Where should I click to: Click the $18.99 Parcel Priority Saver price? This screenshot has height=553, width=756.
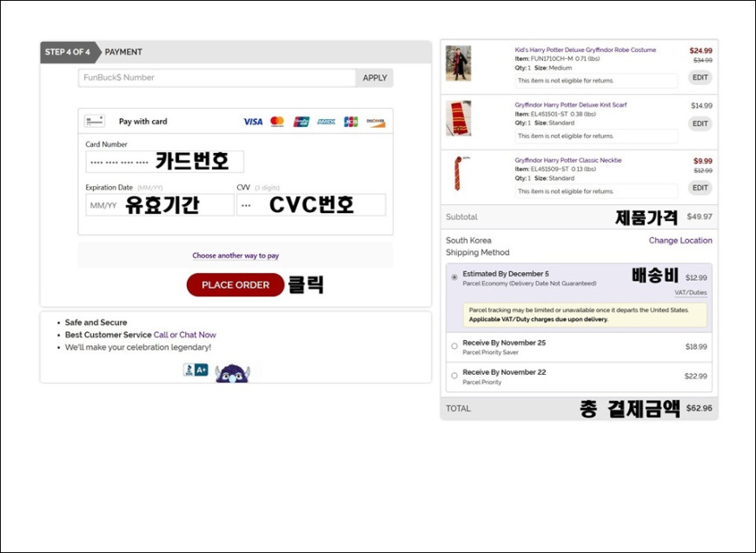696,346
